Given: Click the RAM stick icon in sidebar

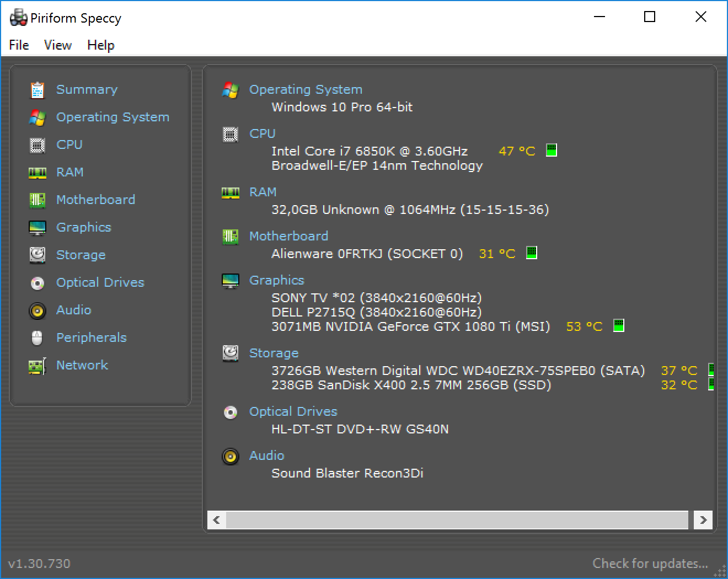Looking at the screenshot, I should pyautogui.click(x=37, y=173).
